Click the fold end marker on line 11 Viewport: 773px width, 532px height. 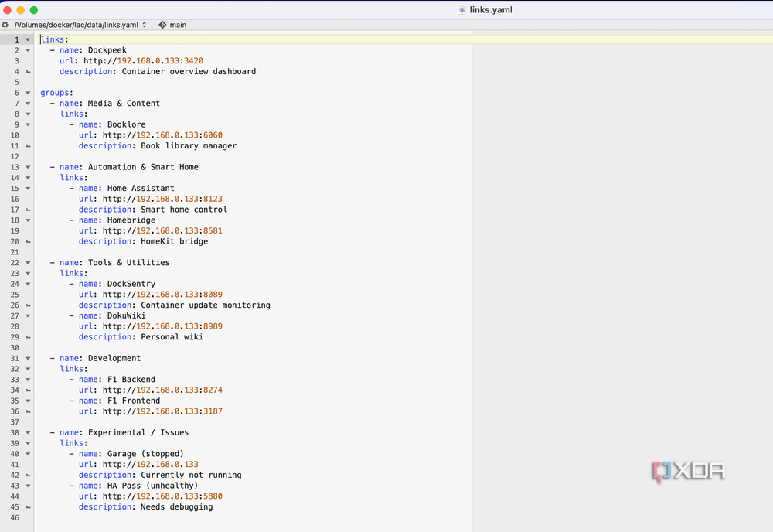(28, 146)
